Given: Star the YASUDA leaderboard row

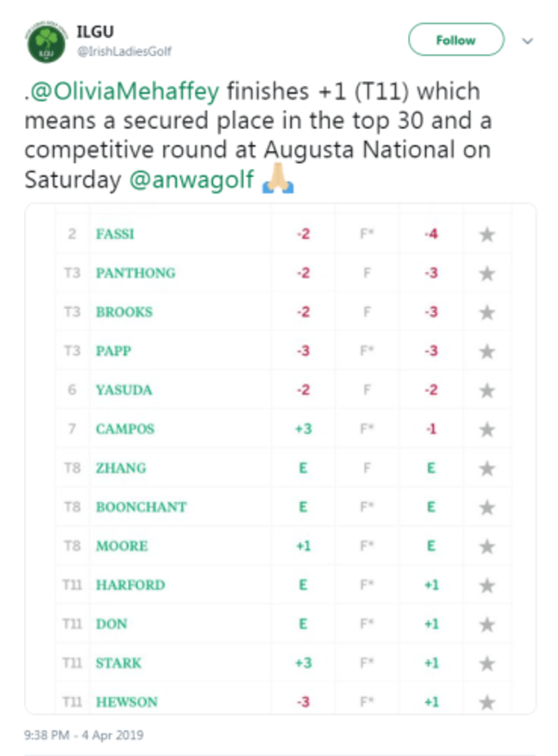Looking at the screenshot, I should coord(487,390).
